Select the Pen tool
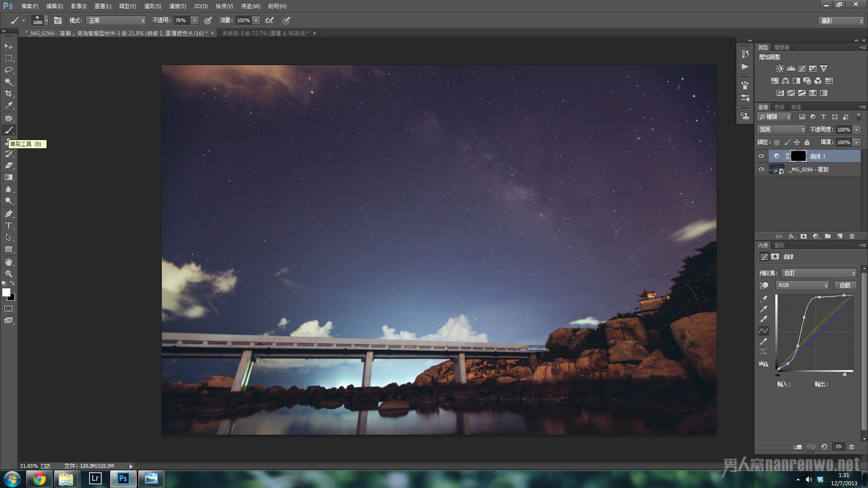Image resolution: width=868 pixels, height=488 pixels. coord(9,214)
